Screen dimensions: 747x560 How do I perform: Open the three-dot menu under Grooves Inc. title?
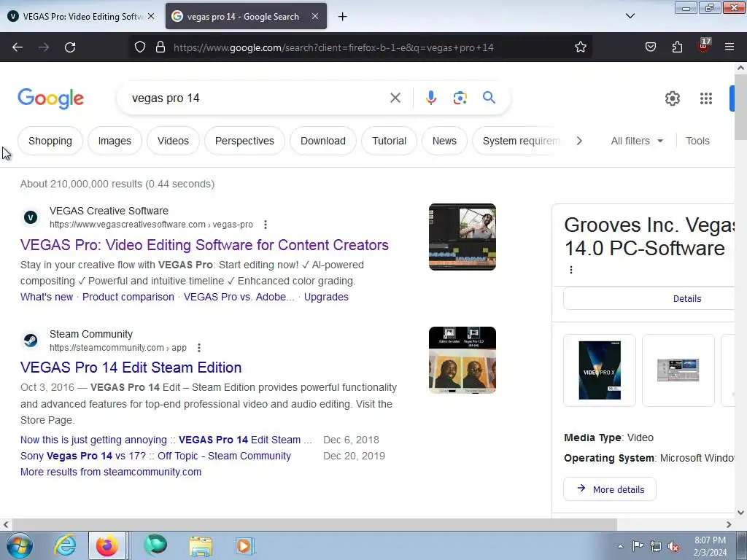tap(570, 270)
